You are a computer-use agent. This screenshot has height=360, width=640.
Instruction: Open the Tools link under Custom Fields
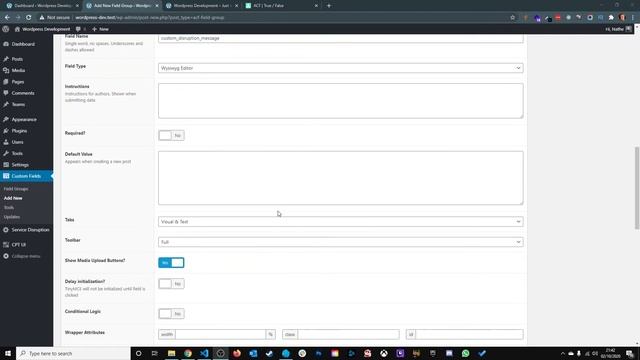tap(9, 208)
